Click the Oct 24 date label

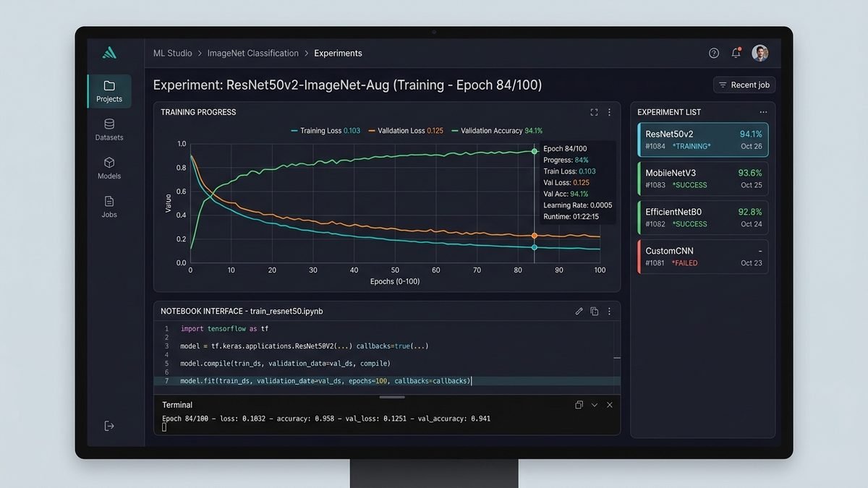tap(752, 224)
